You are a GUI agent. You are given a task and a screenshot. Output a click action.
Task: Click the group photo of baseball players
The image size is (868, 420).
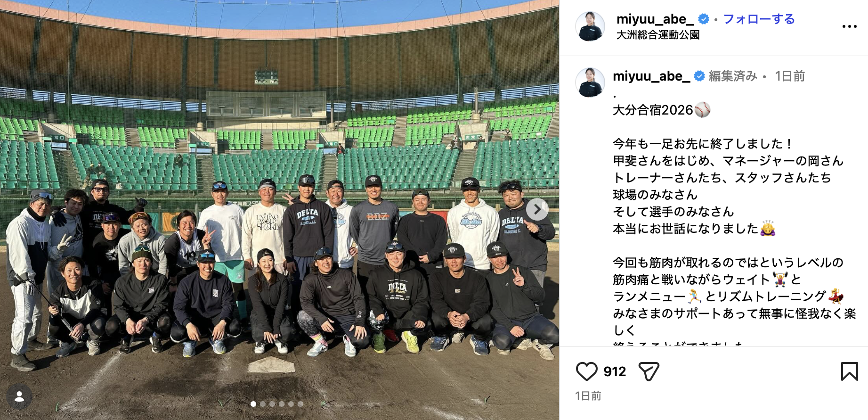pos(280,210)
